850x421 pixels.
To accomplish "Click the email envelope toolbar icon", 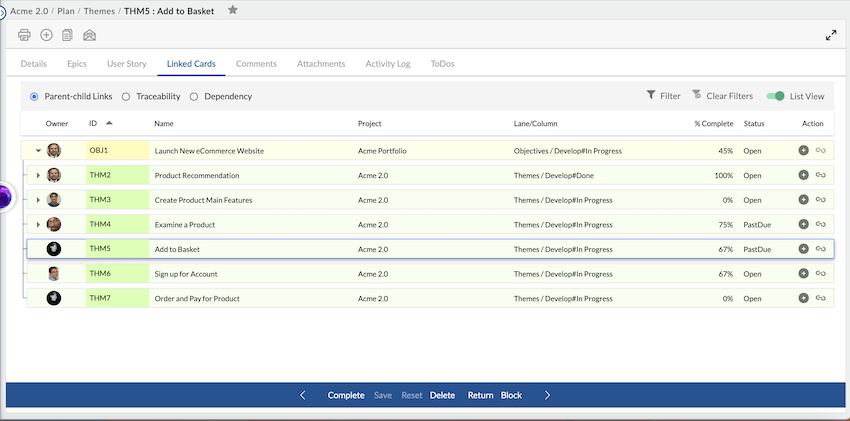I will [89, 35].
